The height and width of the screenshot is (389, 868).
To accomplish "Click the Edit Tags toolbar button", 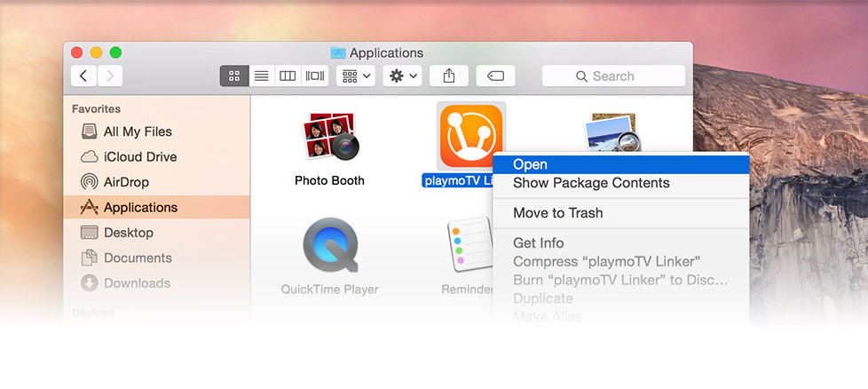I will 495,75.
